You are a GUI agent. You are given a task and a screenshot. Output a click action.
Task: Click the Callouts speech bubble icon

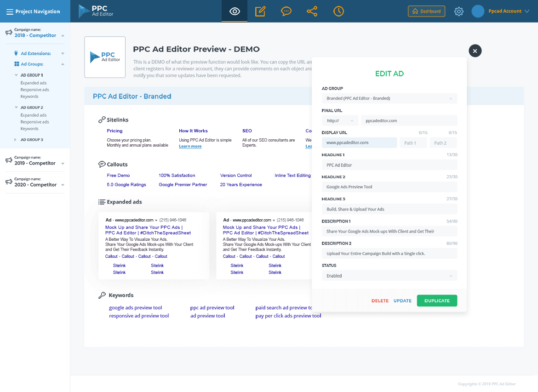click(102, 164)
